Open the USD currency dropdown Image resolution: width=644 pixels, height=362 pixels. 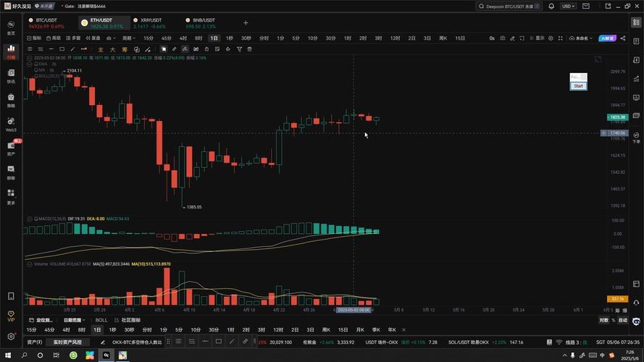pos(569,7)
